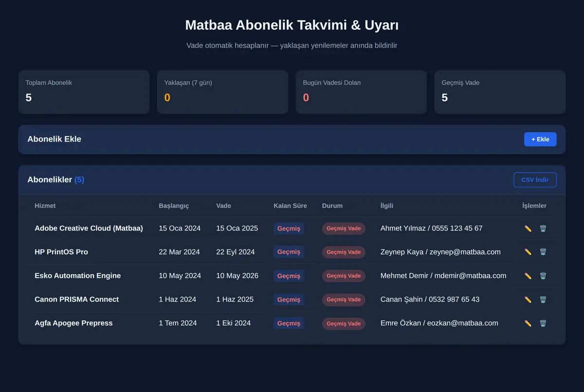Image resolution: width=584 pixels, height=392 pixels.
Task: Click the İlgili column header
Action: [x=387, y=206]
